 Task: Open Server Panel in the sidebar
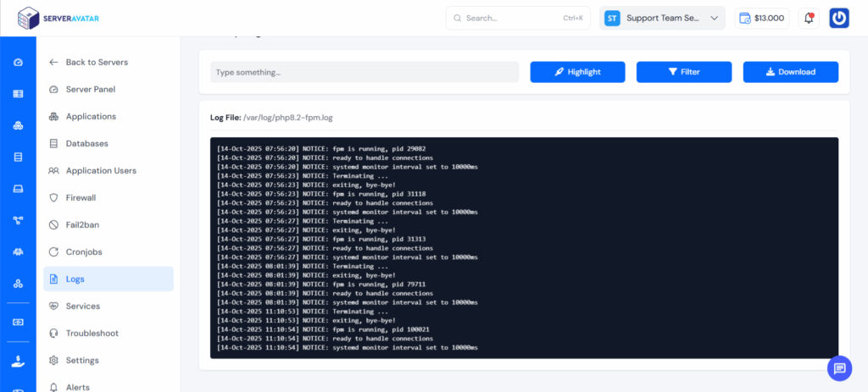[108, 90]
